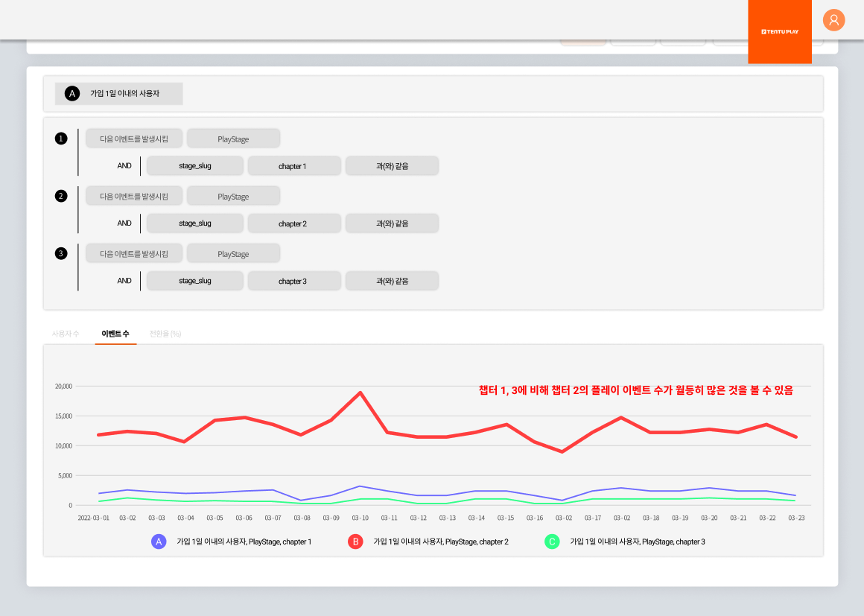Click the AND label in step 2

coord(124,223)
